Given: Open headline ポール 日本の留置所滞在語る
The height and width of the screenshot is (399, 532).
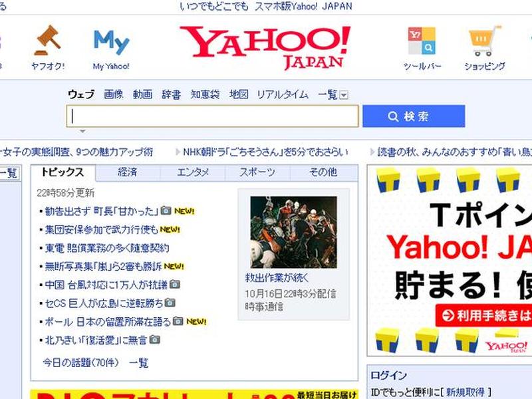Looking at the screenshot, I should [108, 321].
